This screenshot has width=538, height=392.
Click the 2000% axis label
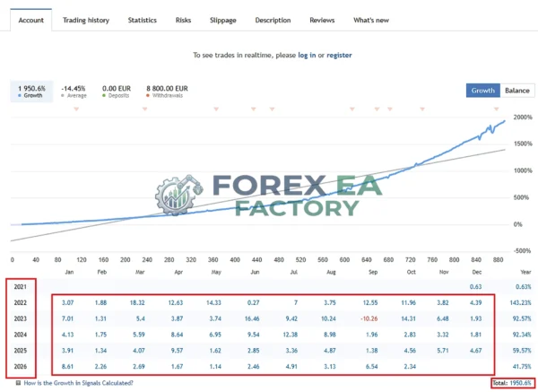pos(523,117)
